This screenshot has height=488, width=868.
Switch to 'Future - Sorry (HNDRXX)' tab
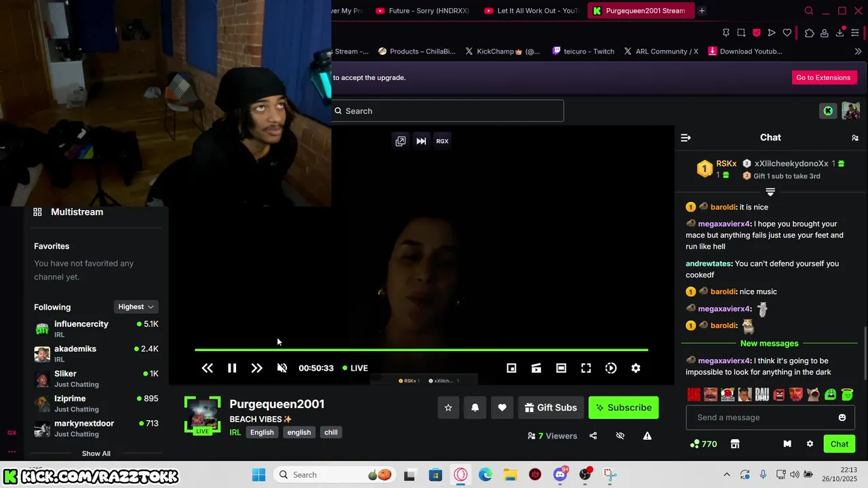pyautogui.click(x=422, y=11)
